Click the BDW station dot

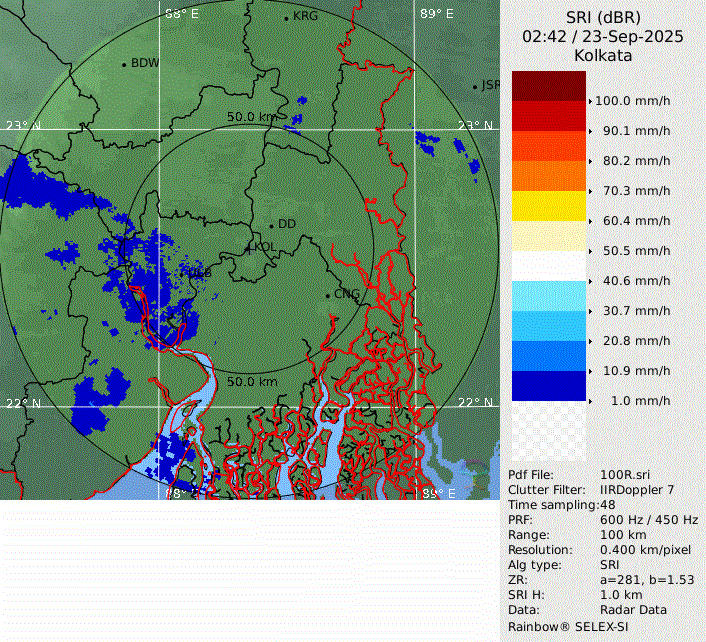click(125, 64)
